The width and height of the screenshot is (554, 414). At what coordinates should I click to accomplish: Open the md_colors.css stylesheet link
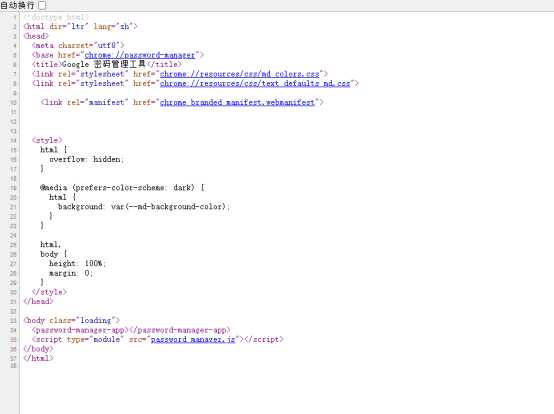click(240, 74)
